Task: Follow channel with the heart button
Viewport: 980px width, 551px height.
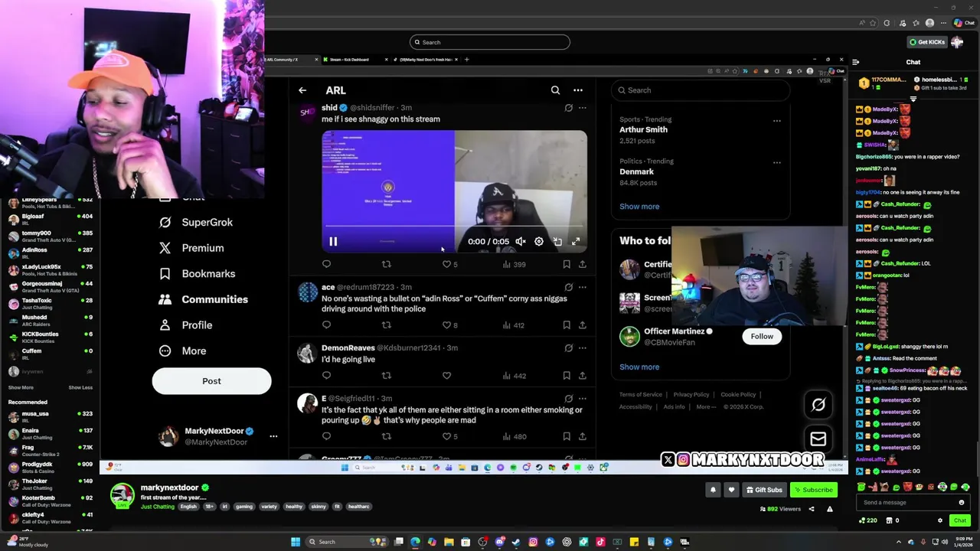Action: click(731, 490)
